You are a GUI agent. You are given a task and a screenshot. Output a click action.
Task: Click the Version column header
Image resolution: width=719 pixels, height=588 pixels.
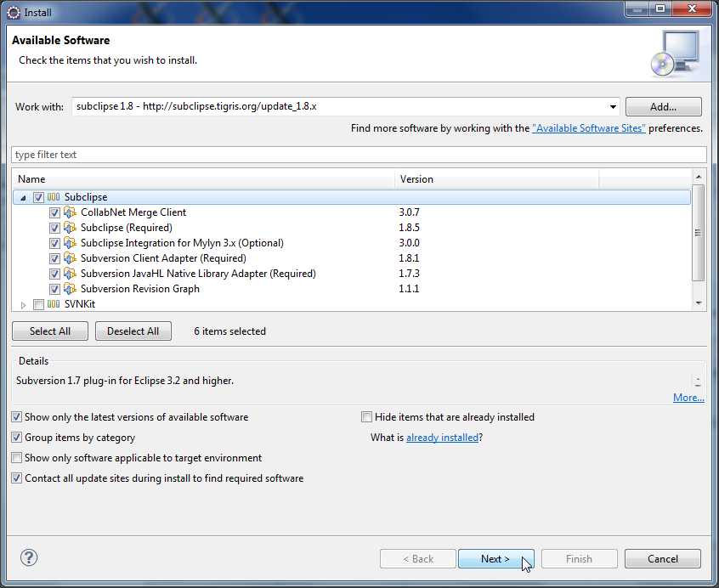click(x=496, y=178)
